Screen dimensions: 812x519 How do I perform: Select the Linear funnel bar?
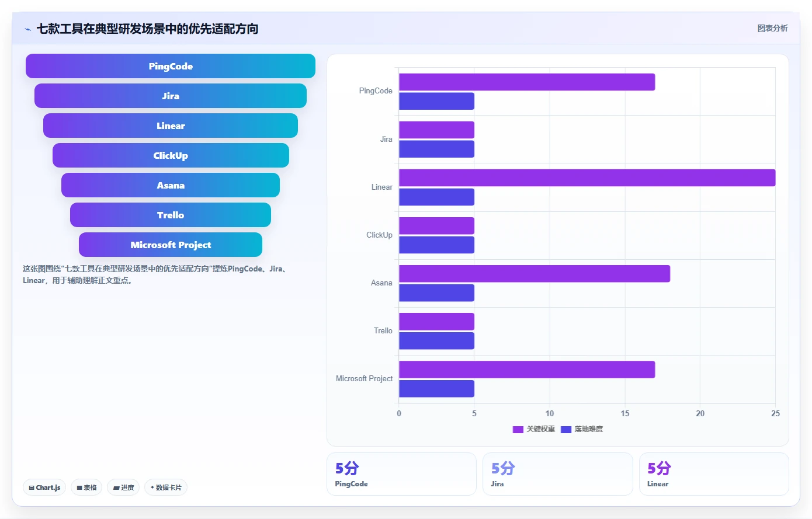tap(171, 126)
